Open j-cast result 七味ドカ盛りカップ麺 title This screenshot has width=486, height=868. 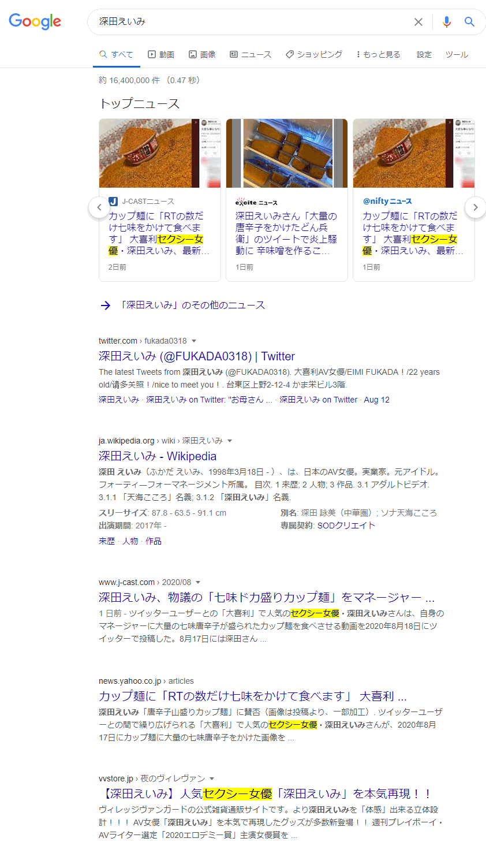point(267,597)
